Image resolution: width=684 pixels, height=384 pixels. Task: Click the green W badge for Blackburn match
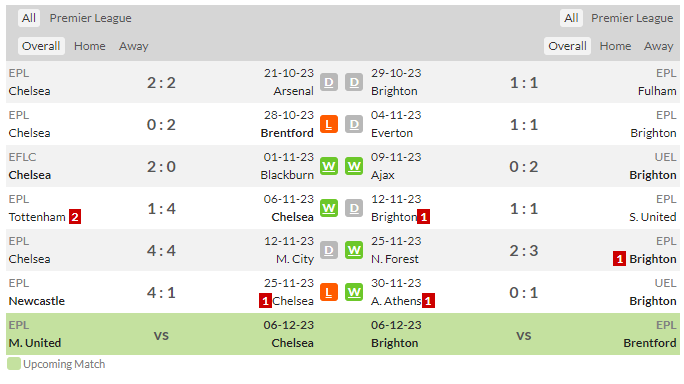pyautogui.click(x=329, y=166)
